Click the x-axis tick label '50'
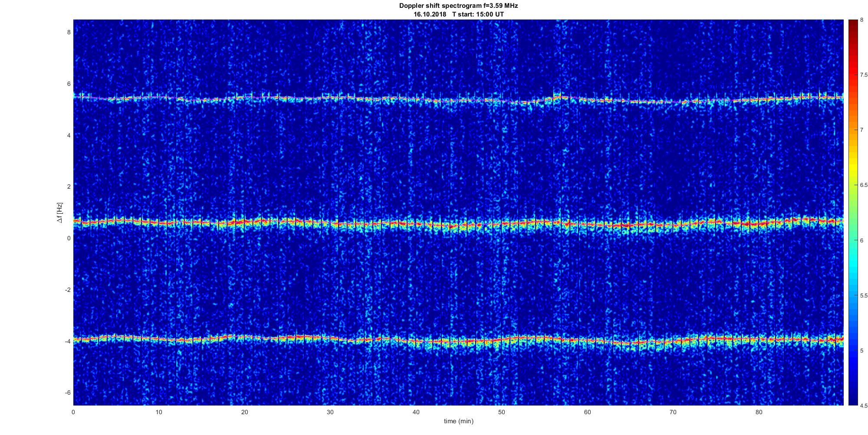This screenshot has width=868, height=435. point(502,412)
